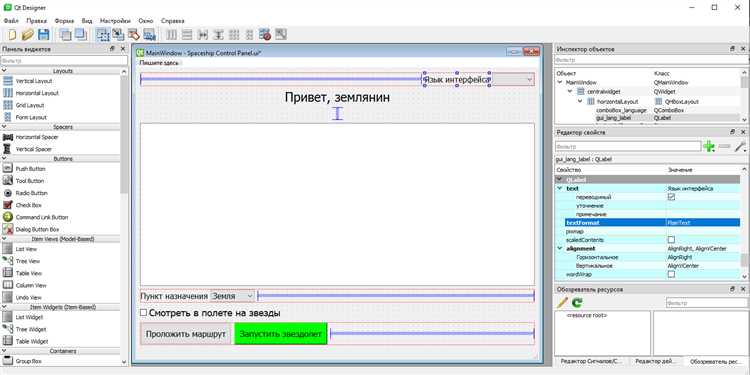Click the Adjust Size toolbar icon

click(x=281, y=34)
